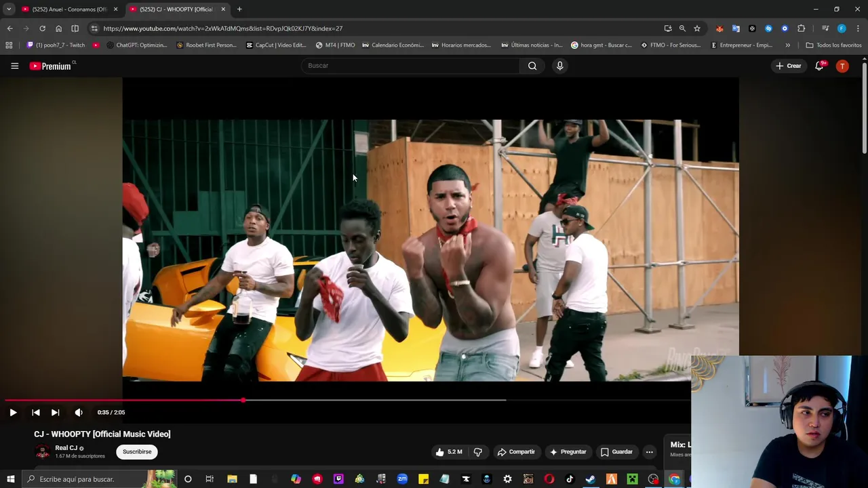The image size is (868, 488).
Task: Go to the YouTube Premium home logo
Action: 52,66
